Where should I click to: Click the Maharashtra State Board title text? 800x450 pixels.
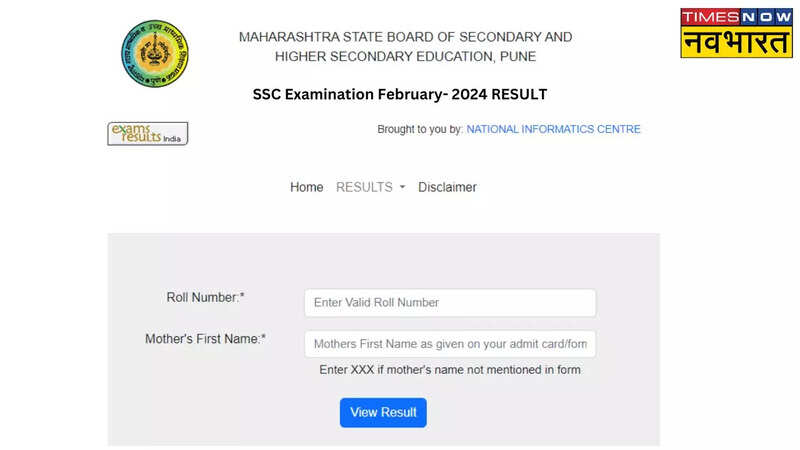click(405, 37)
